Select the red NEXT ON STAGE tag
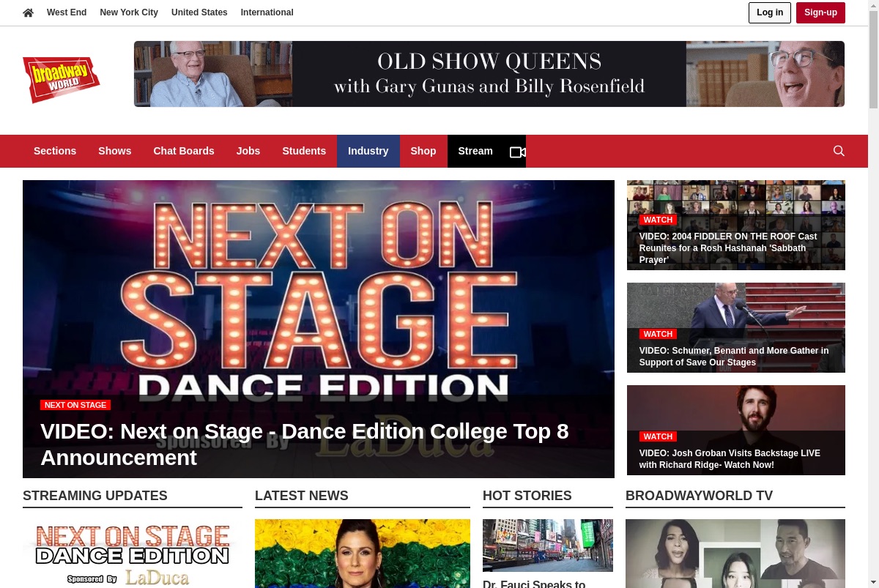The height and width of the screenshot is (588, 879). [x=75, y=405]
